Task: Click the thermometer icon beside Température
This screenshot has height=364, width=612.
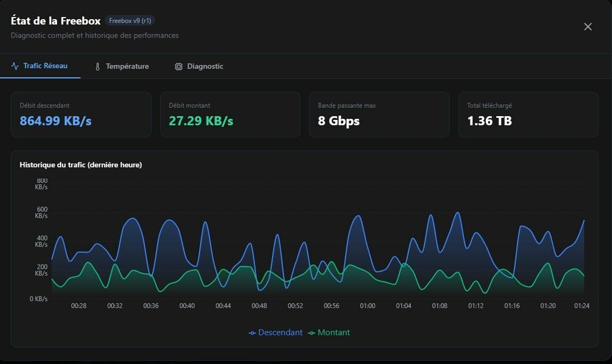Action: coord(97,66)
